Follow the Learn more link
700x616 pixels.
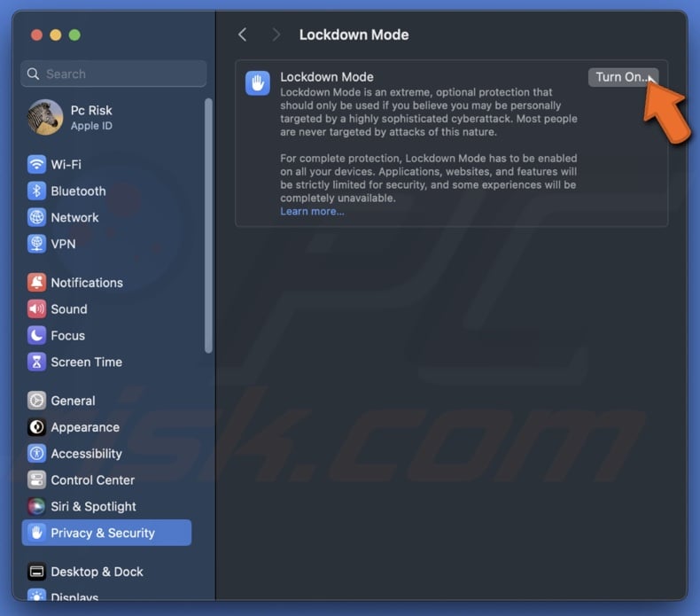tap(312, 211)
